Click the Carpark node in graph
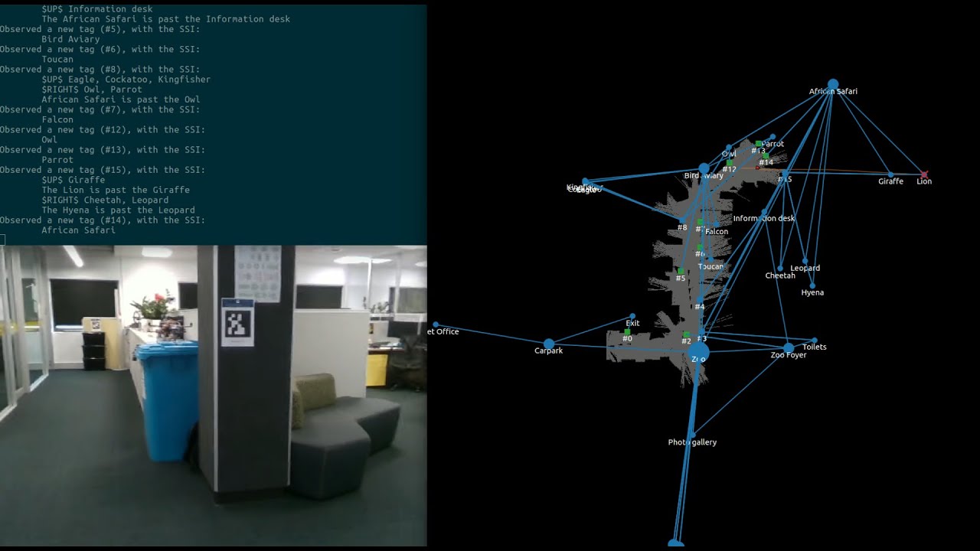Viewport: 980px width, 551px height. coord(548,344)
